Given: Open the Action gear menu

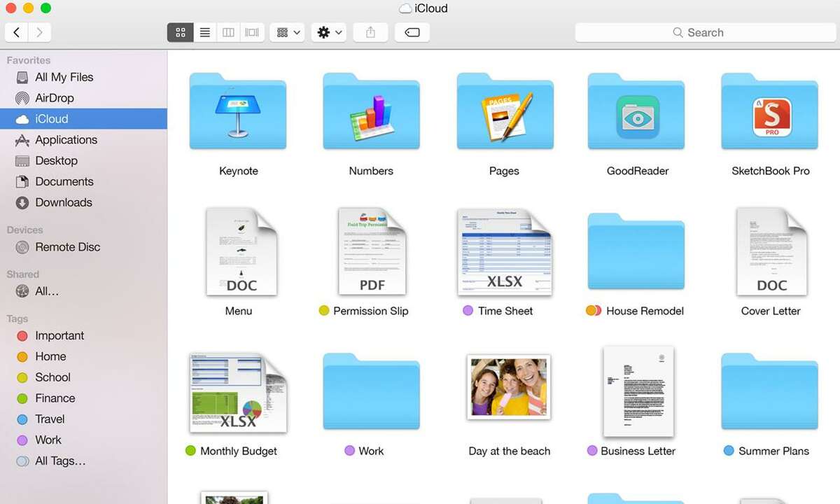Looking at the screenshot, I should pyautogui.click(x=329, y=32).
